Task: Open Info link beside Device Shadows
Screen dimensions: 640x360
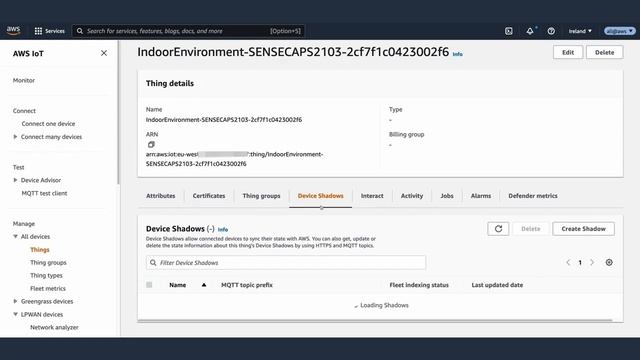Action: 222,229
